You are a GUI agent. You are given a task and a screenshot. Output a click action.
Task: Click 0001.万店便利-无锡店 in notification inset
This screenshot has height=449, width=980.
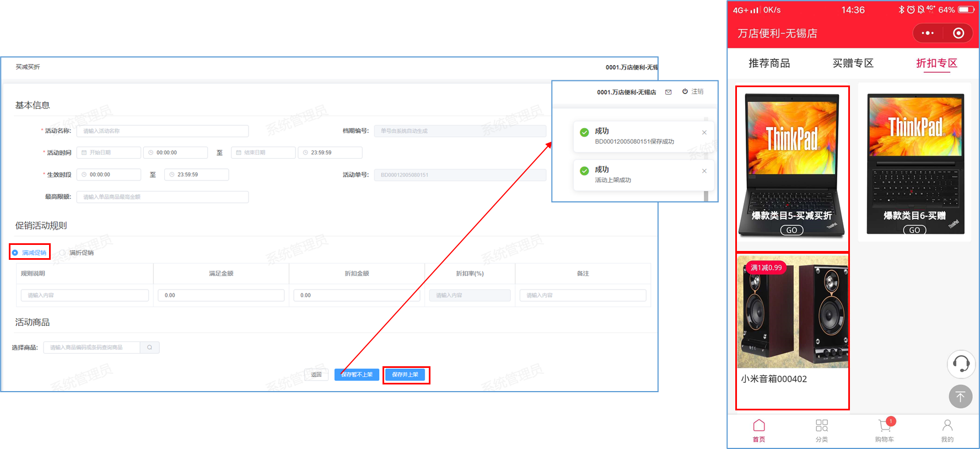coord(627,92)
